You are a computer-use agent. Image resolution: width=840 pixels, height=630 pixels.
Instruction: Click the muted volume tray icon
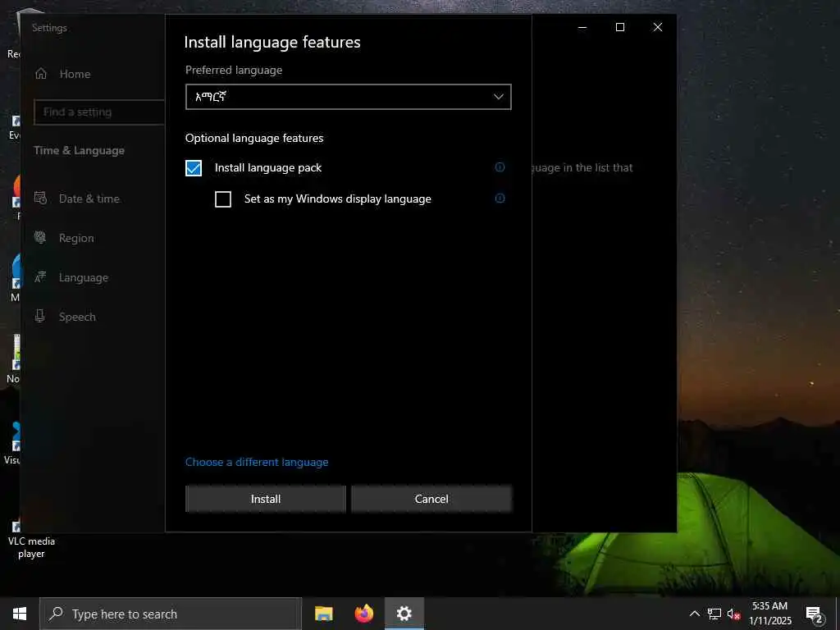[x=733, y=614]
